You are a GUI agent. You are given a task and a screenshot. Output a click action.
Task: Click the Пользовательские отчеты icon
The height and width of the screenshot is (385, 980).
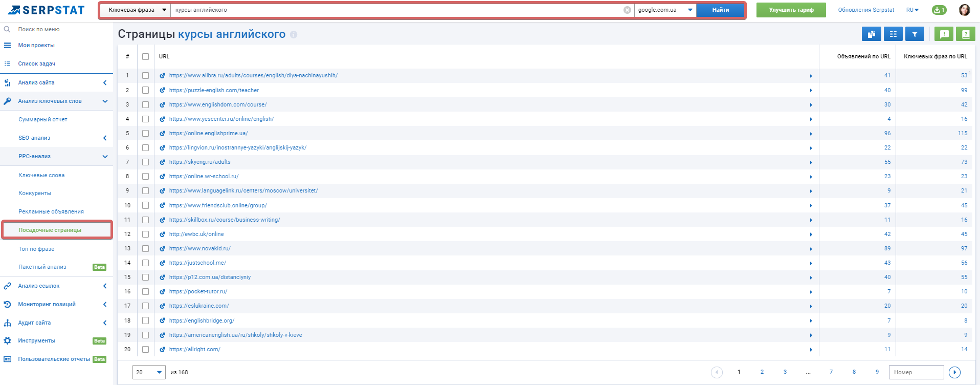point(7,359)
